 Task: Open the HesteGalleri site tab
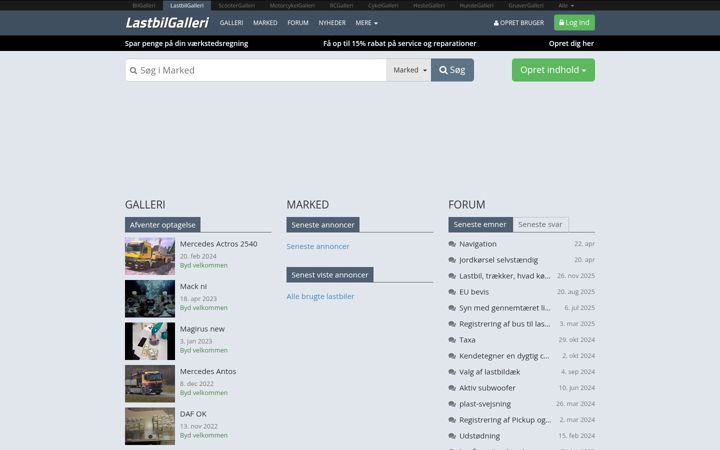(429, 6)
